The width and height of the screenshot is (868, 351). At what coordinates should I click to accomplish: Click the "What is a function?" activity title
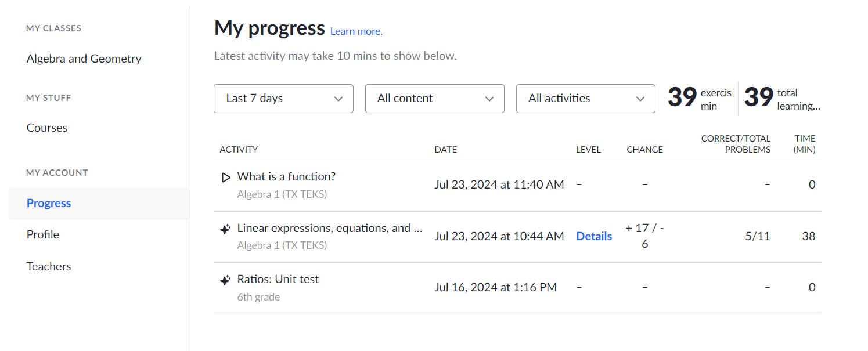pos(287,176)
